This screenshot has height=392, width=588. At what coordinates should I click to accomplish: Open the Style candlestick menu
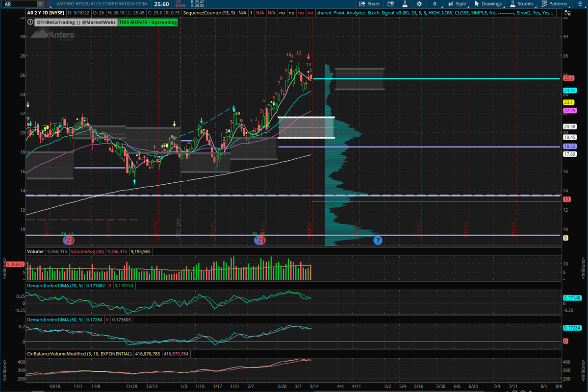coord(457,4)
